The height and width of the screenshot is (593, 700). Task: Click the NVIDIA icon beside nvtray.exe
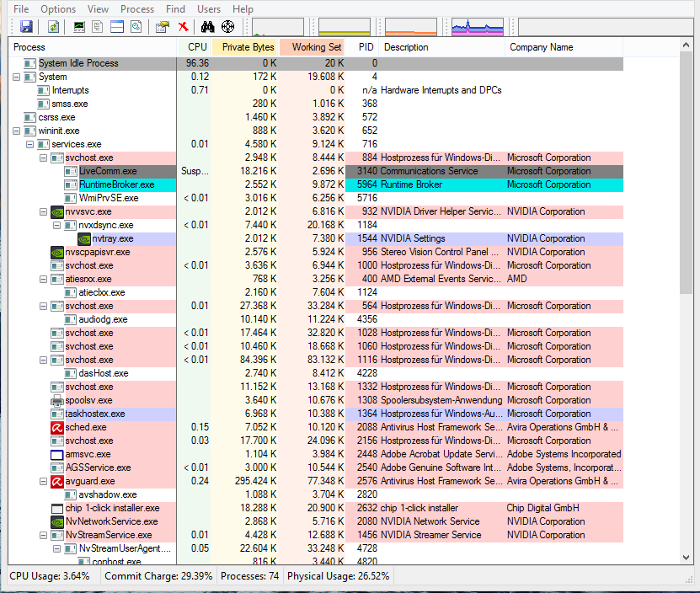click(x=84, y=239)
